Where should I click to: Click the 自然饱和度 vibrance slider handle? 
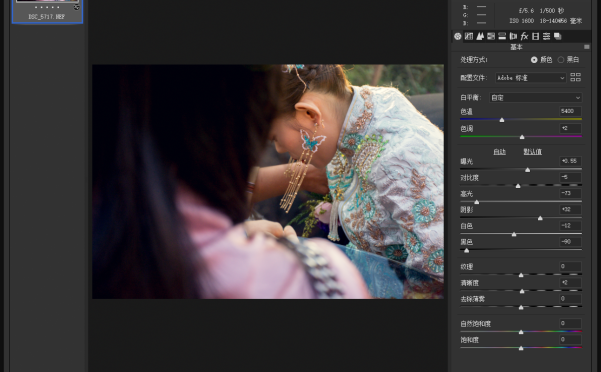(521, 332)
